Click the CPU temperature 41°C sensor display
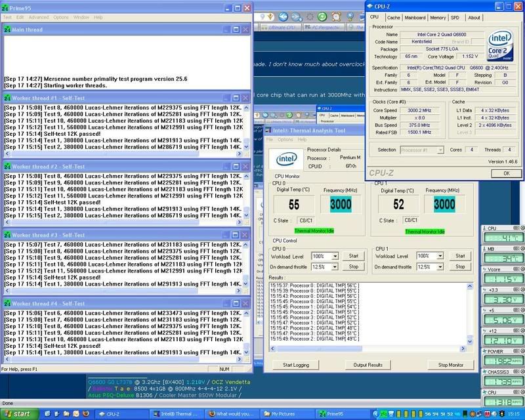 point(503,238)
